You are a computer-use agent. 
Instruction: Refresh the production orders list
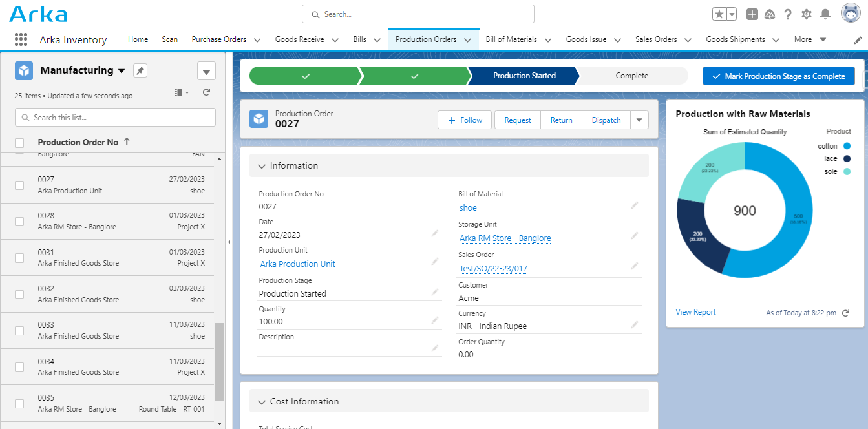pos(206,92)
